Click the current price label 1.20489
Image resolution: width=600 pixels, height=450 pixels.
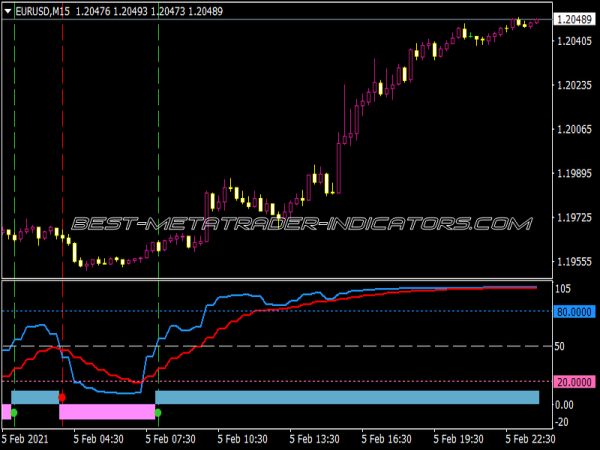(x=572, y=19)
